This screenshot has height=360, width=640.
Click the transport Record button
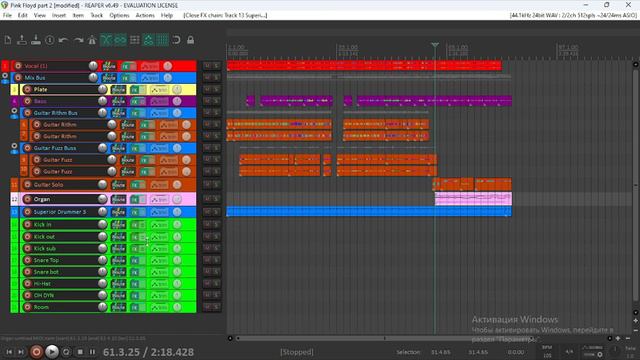point(36,352)
